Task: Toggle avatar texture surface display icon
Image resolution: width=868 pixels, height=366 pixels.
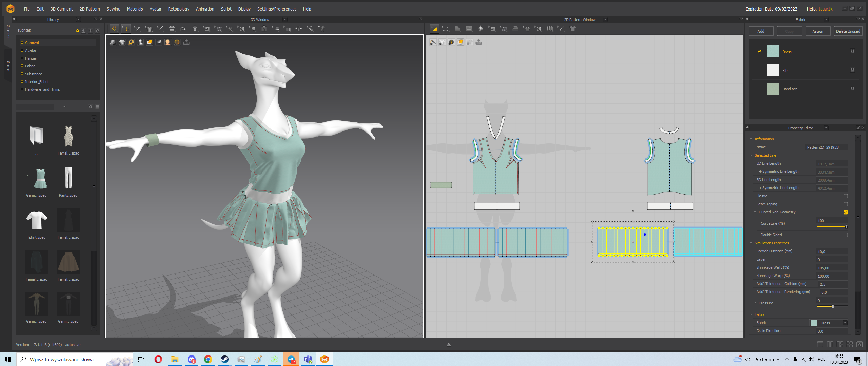Action: 168,42
